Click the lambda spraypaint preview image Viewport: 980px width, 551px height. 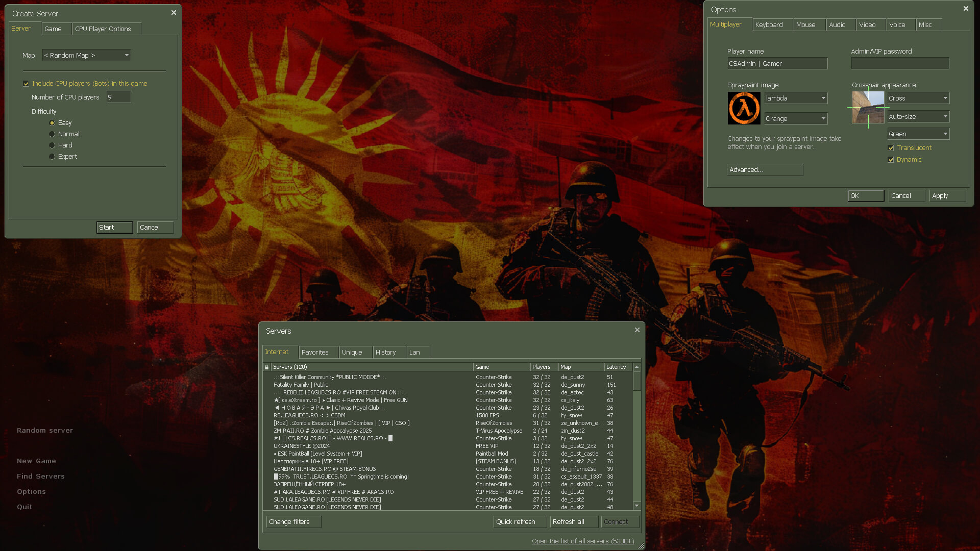coord(744,108)
